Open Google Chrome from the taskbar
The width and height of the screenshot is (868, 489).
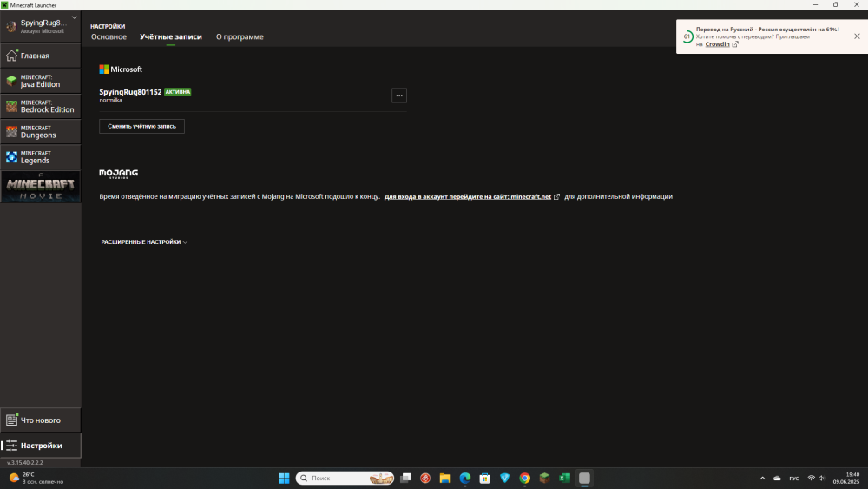pyautogui.click(x=525, y=479)
